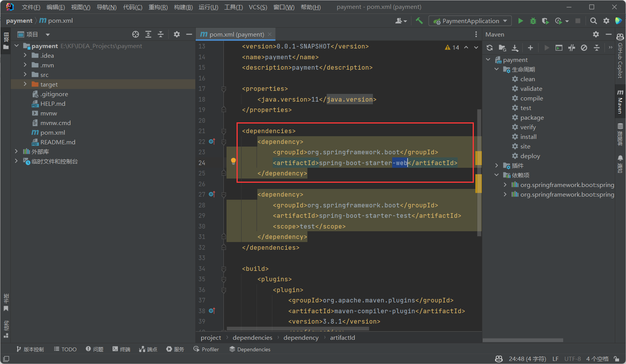The width and height of the screenshot is (626, 364).
Task: Go to the next highlighted problem arrow
Action: pyautogui.click(x=476, y=47)
